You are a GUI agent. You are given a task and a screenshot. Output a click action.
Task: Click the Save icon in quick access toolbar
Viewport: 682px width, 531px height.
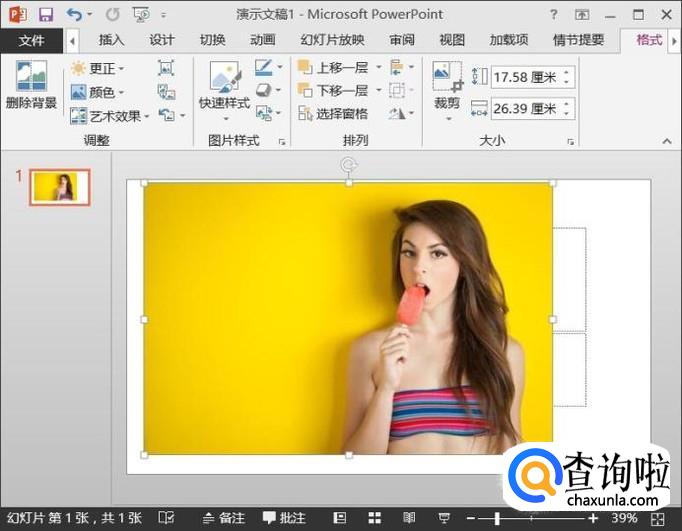coord(45,15)
